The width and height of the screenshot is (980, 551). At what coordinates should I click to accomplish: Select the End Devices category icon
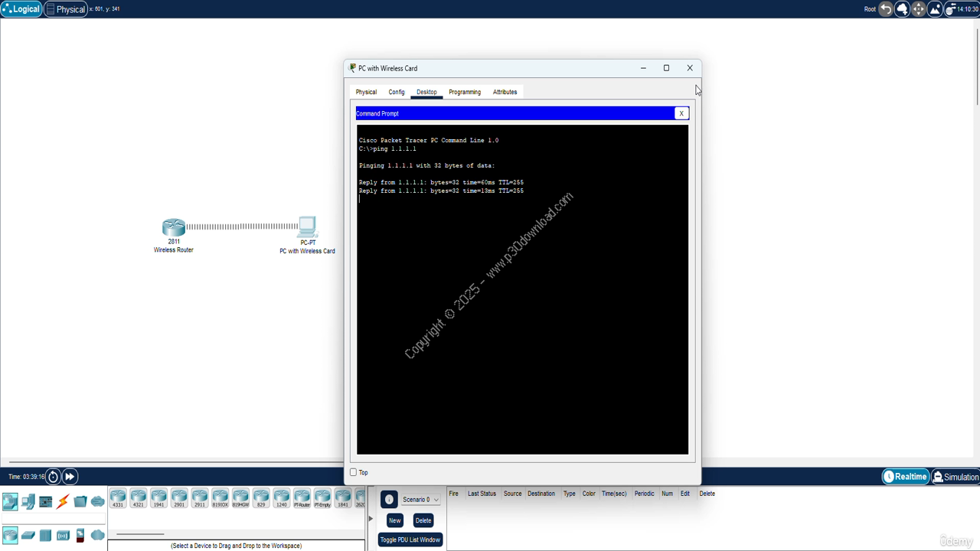28,502
